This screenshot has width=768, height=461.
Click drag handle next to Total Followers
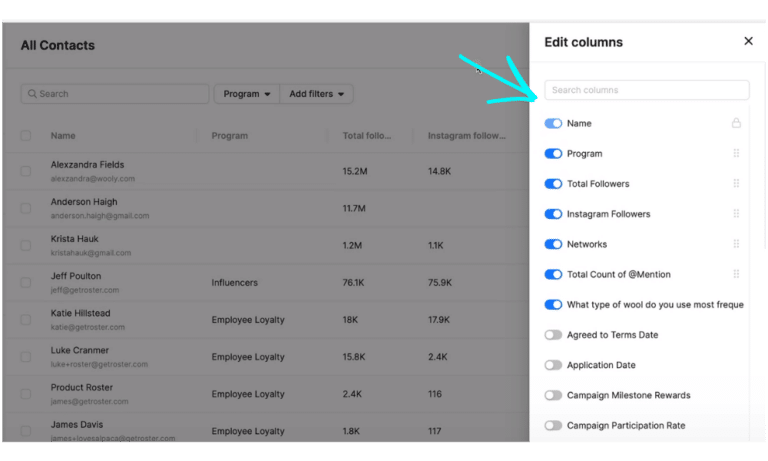click(x=736, y=184)
